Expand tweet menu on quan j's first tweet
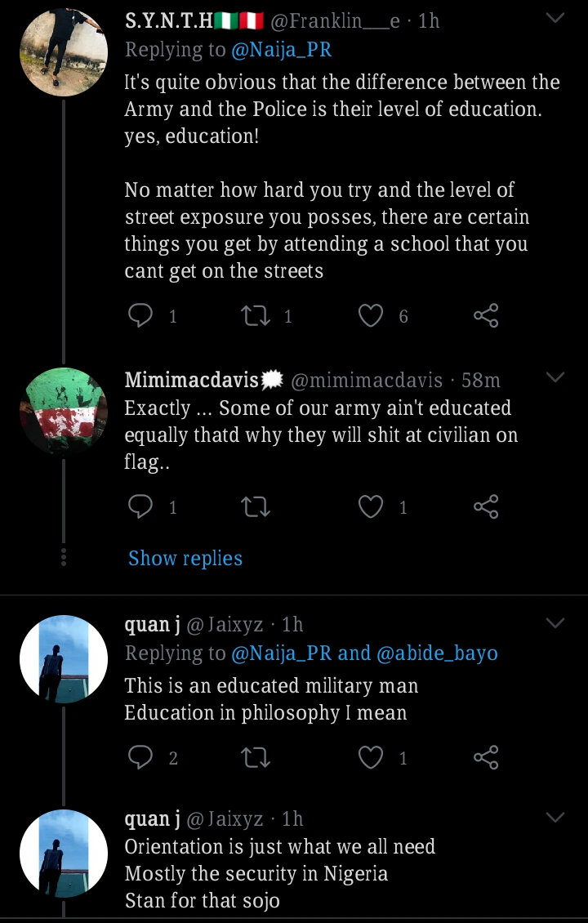The width and height of the screenshot is (588, 923). (555, 623)
